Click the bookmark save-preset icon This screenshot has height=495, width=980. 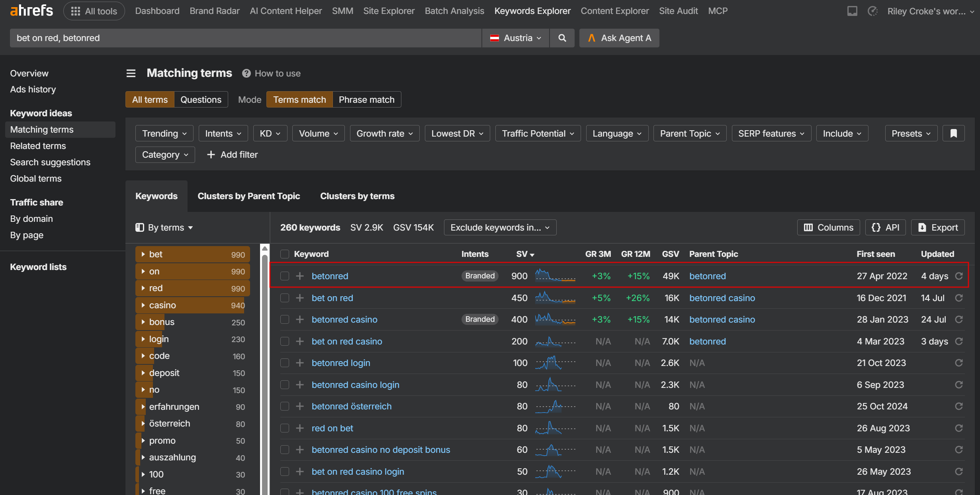tap(954, 133)
